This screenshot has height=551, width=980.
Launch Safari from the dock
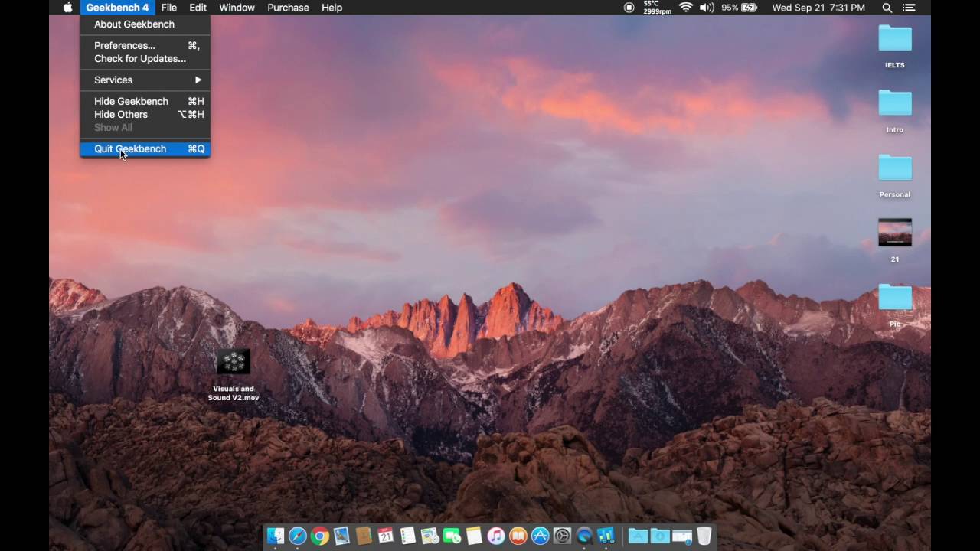coord(298,536)
